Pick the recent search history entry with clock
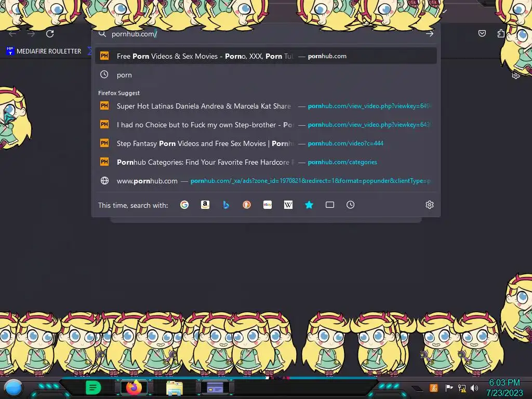532x399 pixels. (x=265, y=75)
